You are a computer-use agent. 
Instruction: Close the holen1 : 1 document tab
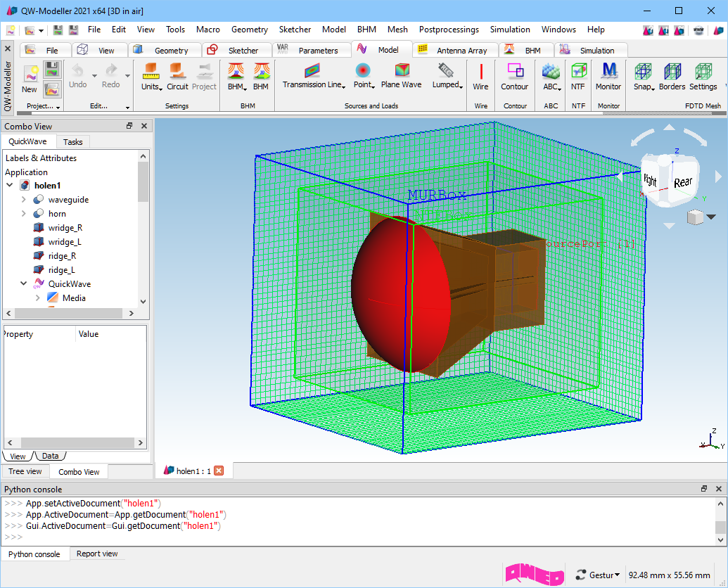click(219, 471)
